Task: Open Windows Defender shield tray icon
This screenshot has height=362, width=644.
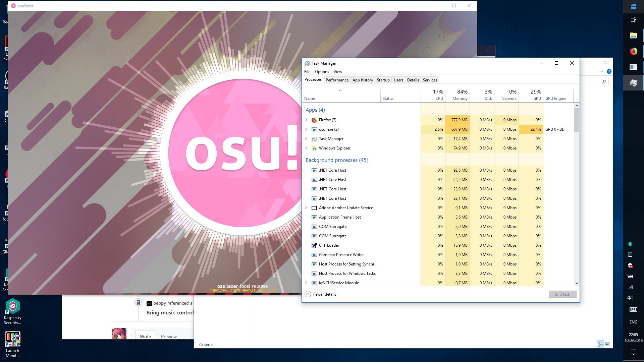Action: [630, 265]
